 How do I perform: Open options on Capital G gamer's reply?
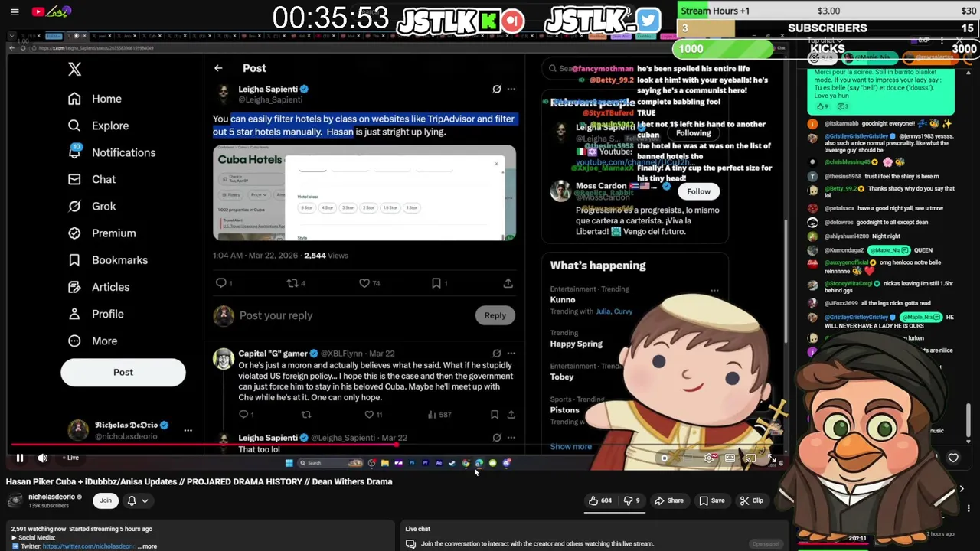pos(511,354)
